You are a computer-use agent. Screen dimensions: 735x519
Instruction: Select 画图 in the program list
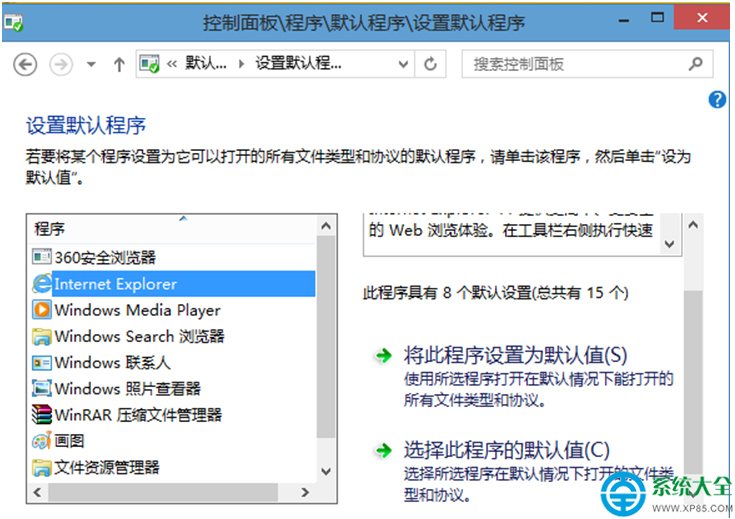[x=172, y=441]
